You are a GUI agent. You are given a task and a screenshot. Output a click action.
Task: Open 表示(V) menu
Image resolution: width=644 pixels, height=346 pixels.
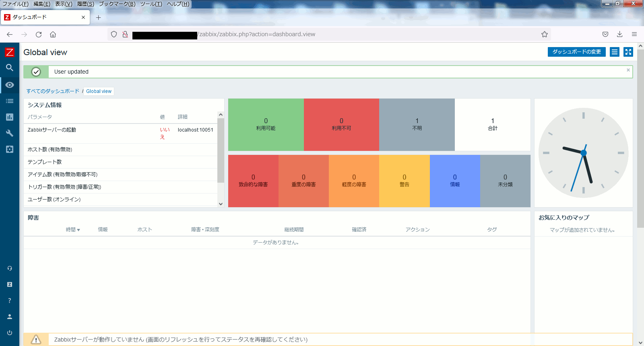point(64,4)
